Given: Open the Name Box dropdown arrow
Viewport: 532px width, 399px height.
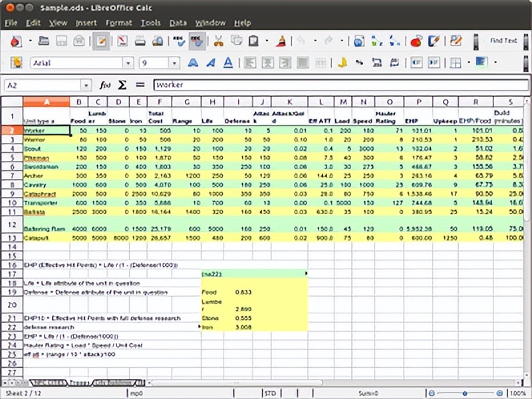Looking at the screenshot, I should pos(84,86).
